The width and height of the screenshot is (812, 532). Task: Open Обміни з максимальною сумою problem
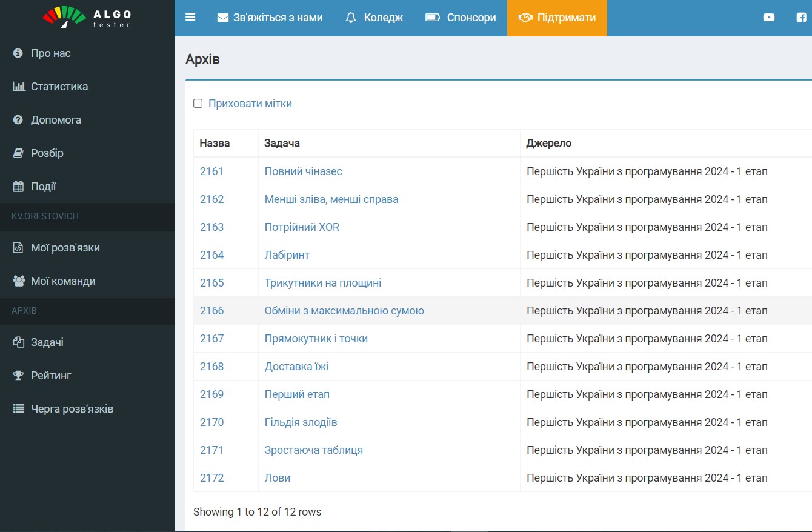click(x=344, y=311)
